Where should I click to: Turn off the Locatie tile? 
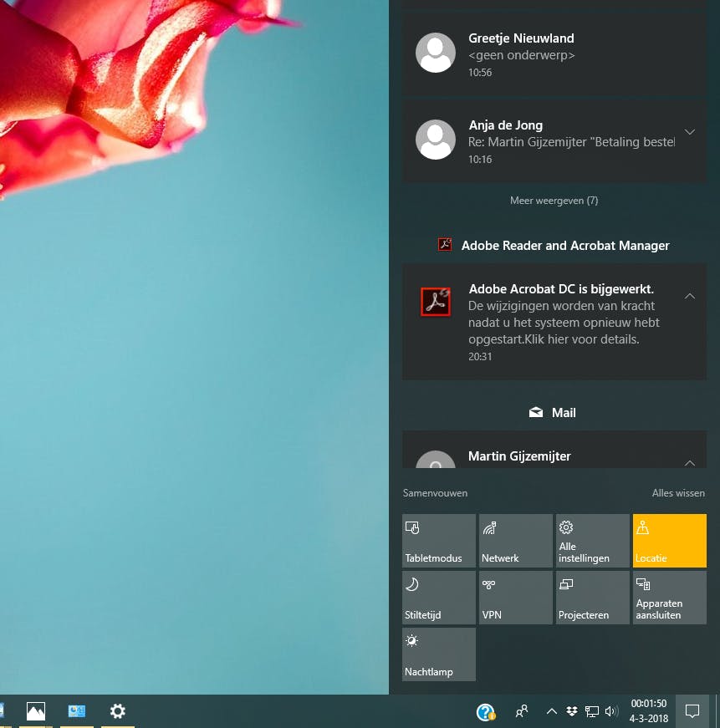(x=669, y=541)
